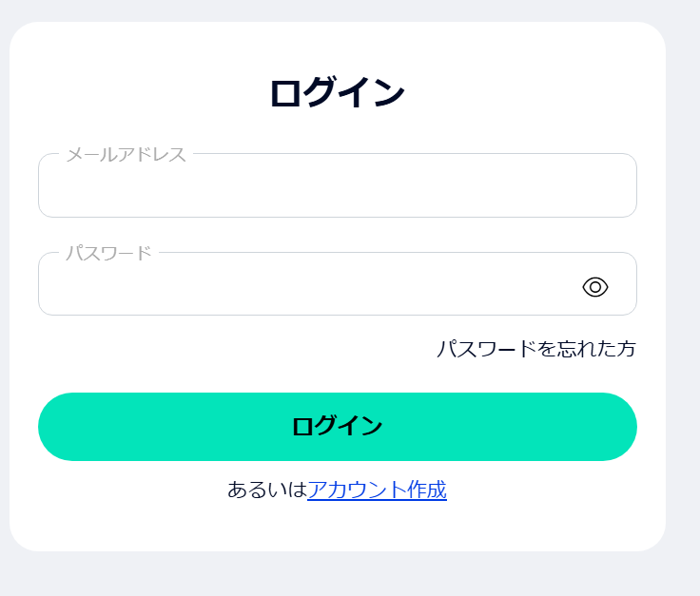Toggle password visibility in the パスワード field
700x596 pixels.
pyautogui.click(x=595, y=286)
